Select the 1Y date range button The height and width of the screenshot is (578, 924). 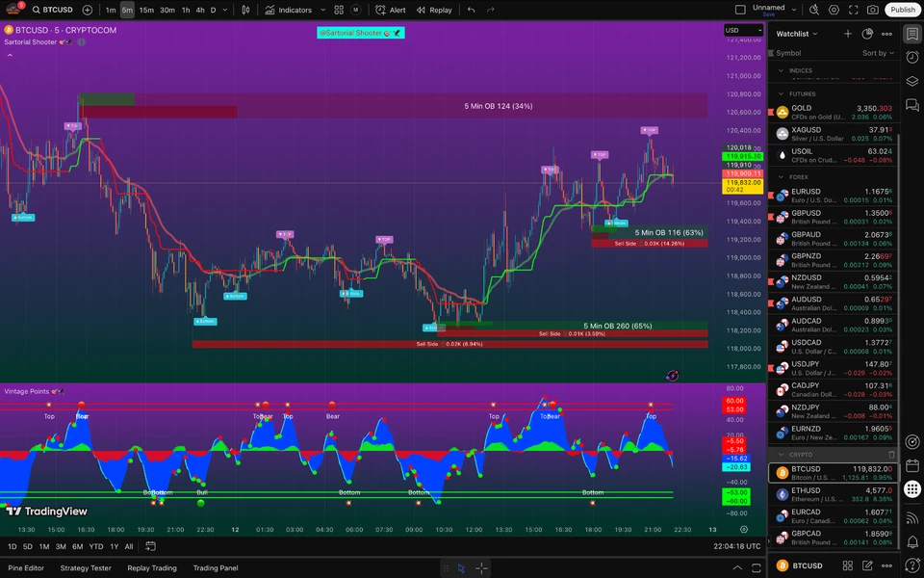tap(113, 545)
